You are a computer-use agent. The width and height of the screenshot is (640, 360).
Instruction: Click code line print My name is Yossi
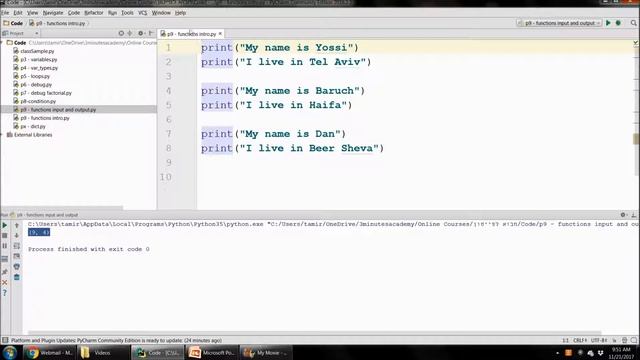coord(280,48)
